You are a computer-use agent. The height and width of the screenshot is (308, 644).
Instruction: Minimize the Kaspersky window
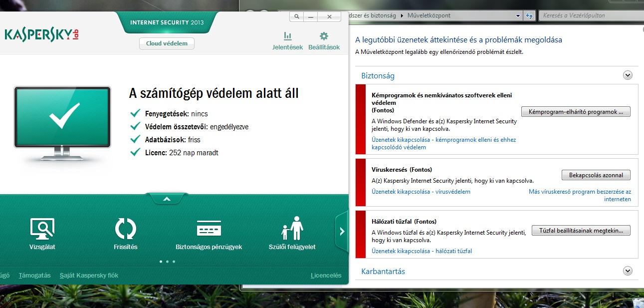click(x=311, y=16)
